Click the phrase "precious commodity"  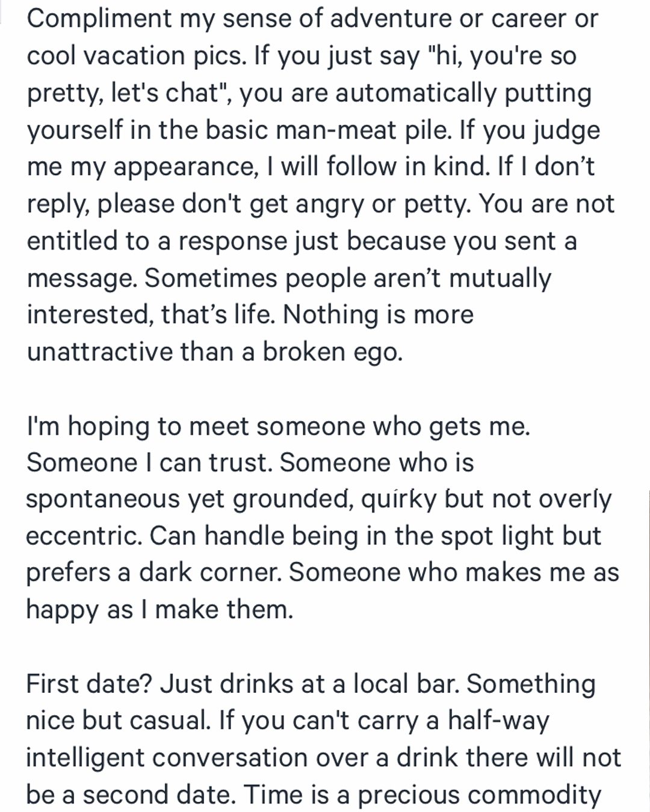pos(480,795)
